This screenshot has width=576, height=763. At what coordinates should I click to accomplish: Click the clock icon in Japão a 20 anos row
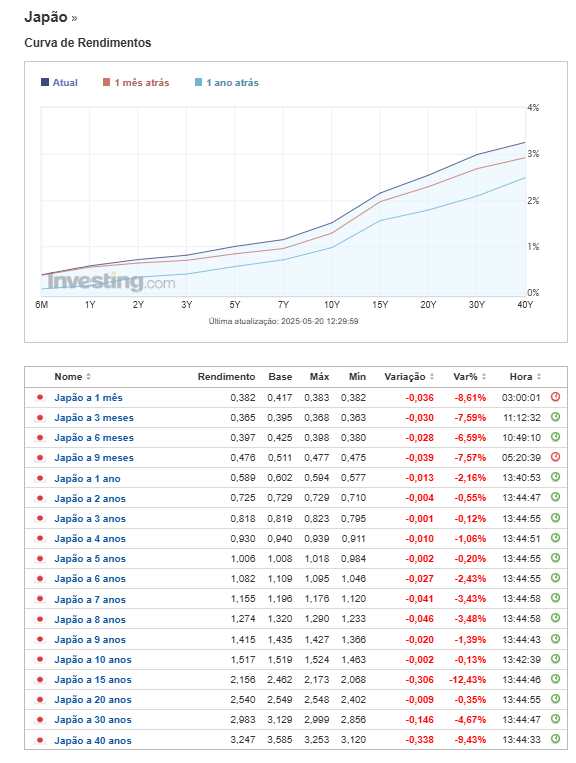pyautogui.click(x=555, y=698)
